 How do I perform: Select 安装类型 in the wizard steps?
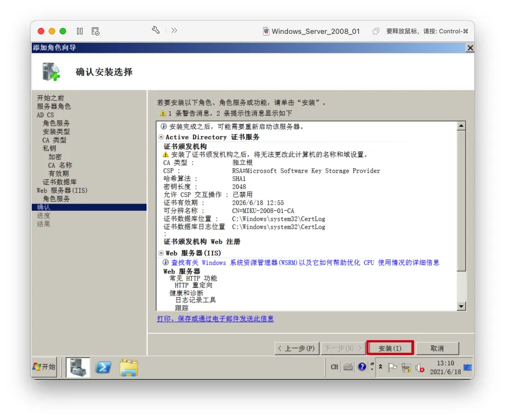(56, 132)
